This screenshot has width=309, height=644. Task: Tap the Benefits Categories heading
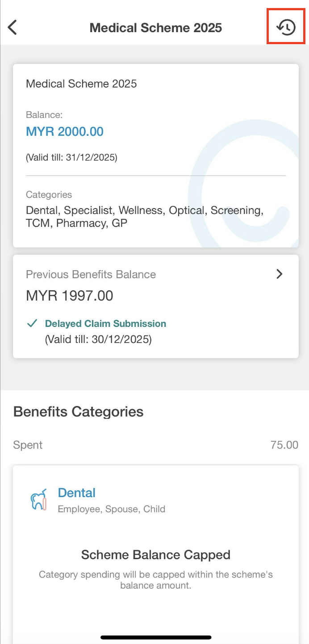(x=79, y=411)
